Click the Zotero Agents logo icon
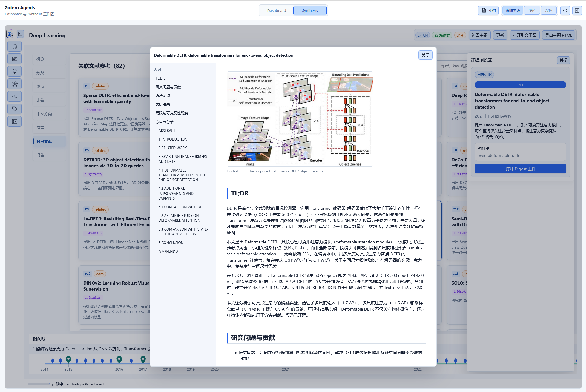Image resolution: width=586 pixels, height=392 pixels. tap(10, 34)
